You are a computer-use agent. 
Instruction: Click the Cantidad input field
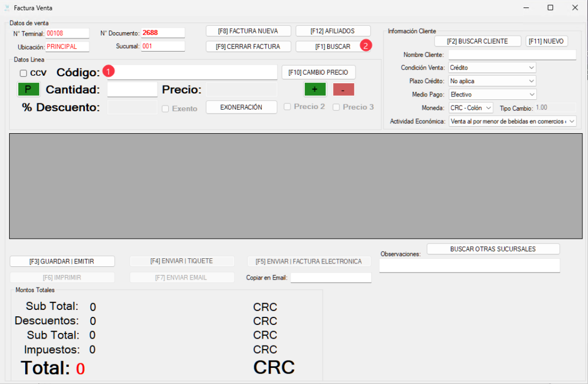[132, 90]
